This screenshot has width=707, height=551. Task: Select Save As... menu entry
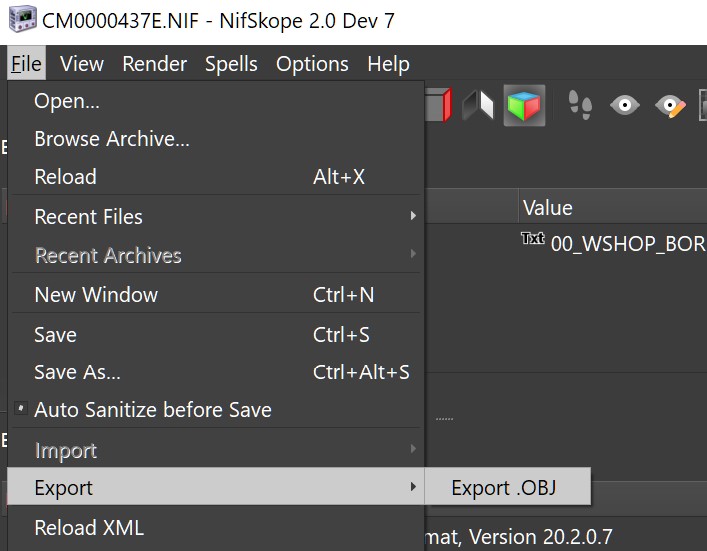point(77,372)
